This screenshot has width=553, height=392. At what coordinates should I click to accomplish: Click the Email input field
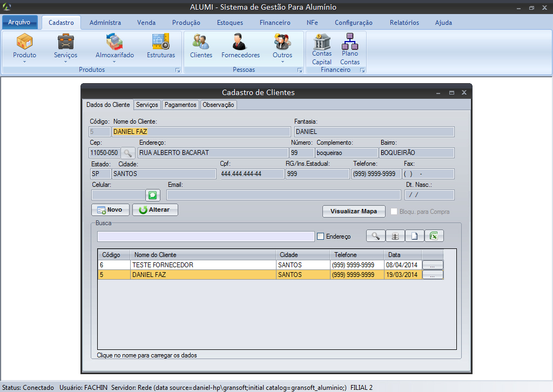coord(284,195)
